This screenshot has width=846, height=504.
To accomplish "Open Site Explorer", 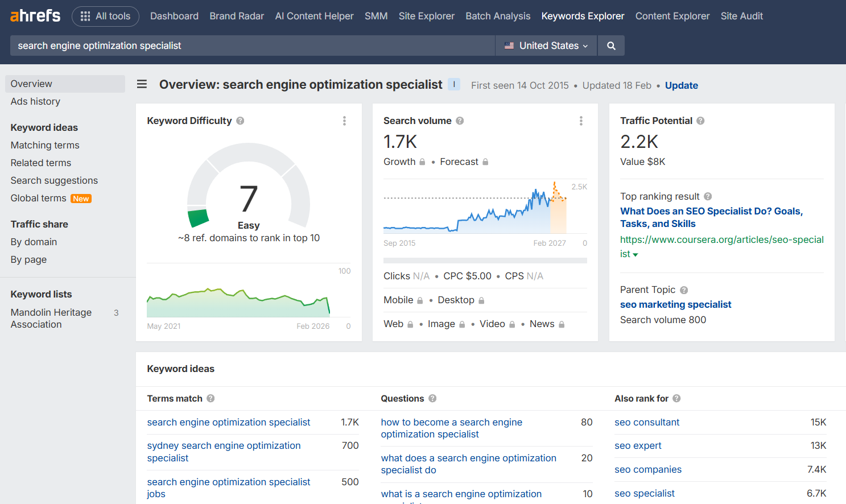I will point(427,16).
